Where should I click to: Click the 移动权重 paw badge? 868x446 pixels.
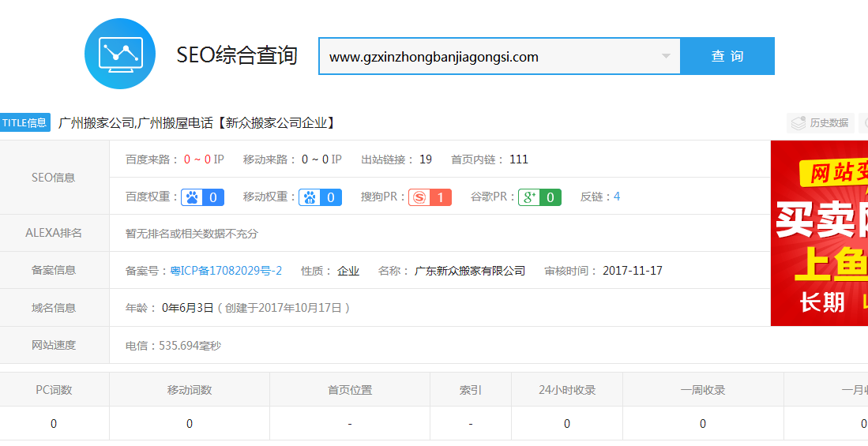point(320,197)
